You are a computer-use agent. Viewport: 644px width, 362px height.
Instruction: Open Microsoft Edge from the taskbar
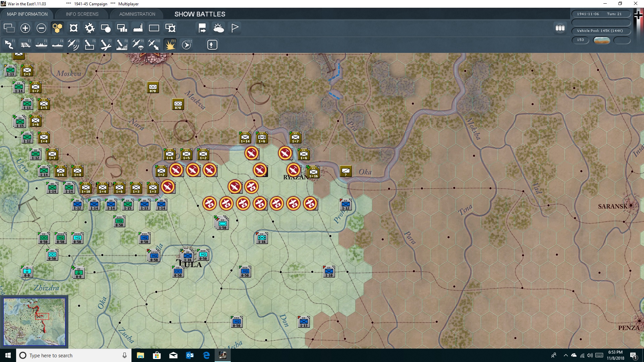pyautogui.click(x=206, y=355)
